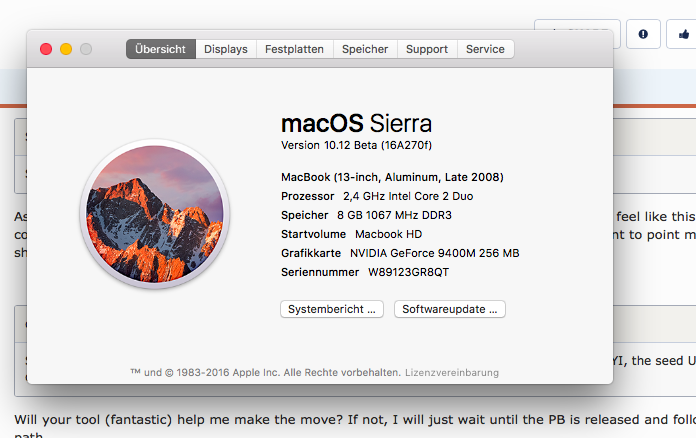Close the About This Mac window
This screenshot has width=696, height=438.
pos(46,49)
